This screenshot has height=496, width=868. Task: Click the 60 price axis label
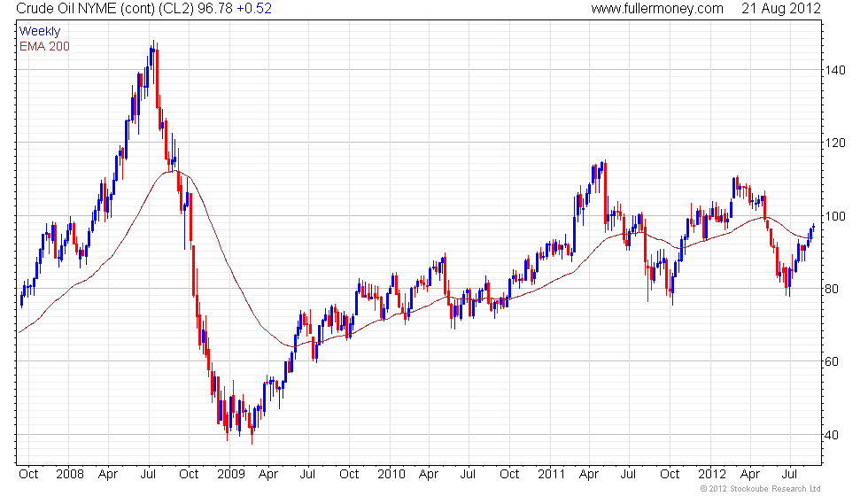pyautogui.click(x=832, y=362)
